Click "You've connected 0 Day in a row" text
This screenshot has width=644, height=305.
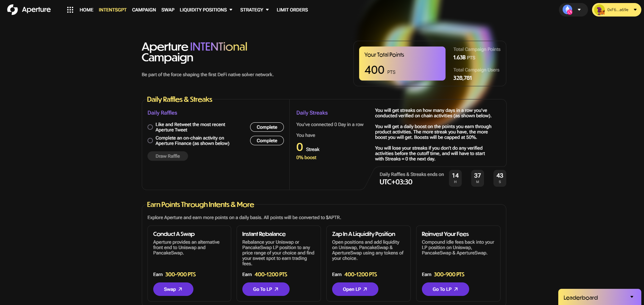[x=330, y=124]
